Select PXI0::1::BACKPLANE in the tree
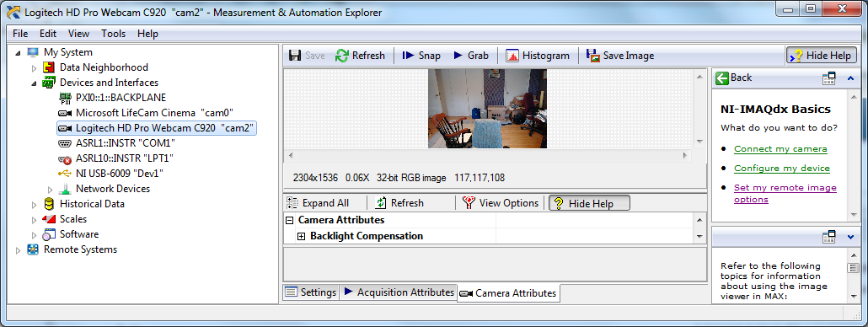 pos(121,98)
